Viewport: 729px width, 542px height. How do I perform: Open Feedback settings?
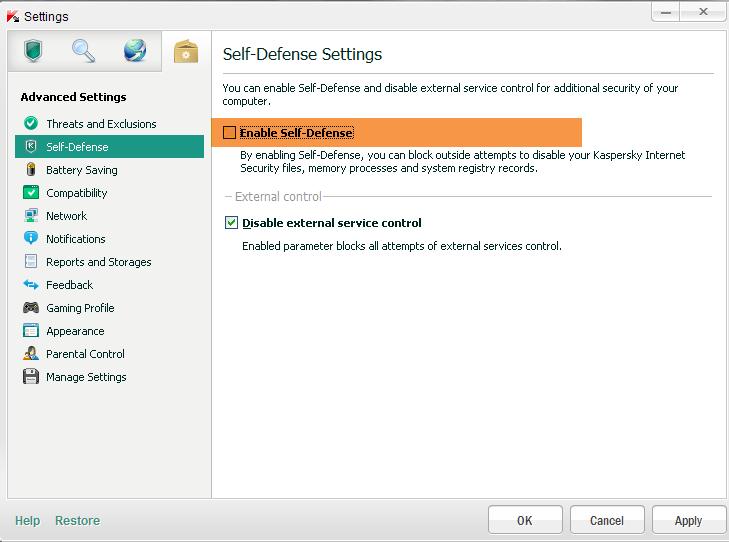point(109,284)
